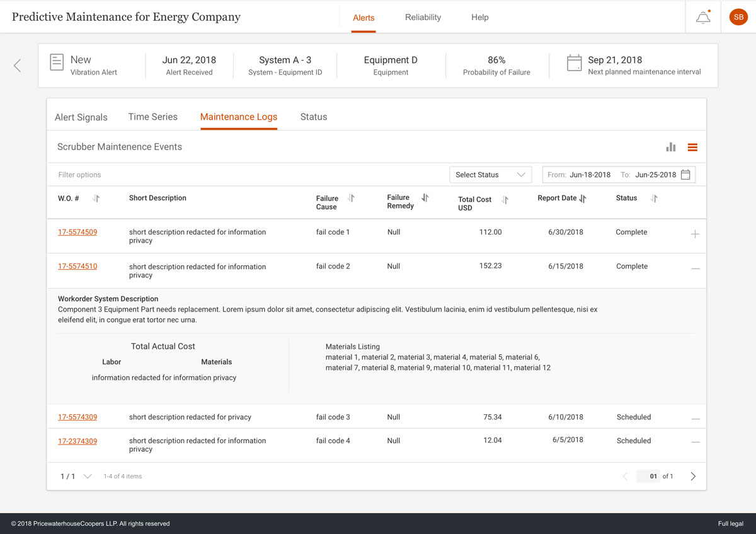Viewport: 756px width, 534px height.
Task: Sort by W.O. # column
Action: tap(96, 198)
